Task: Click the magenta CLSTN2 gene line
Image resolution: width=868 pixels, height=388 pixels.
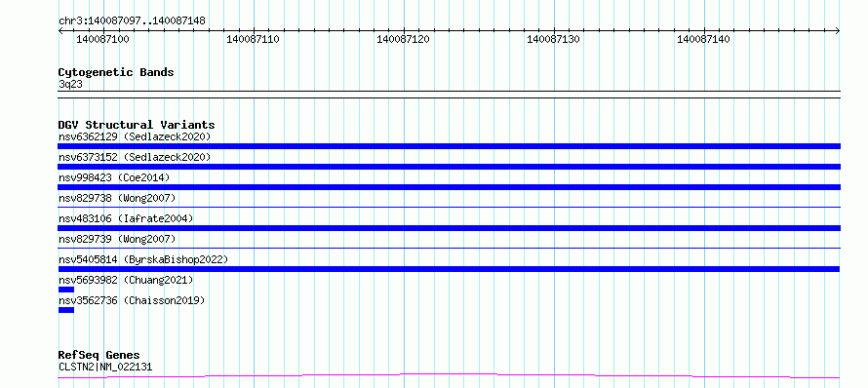Action: pyautogui.click(x=449, y=376)
